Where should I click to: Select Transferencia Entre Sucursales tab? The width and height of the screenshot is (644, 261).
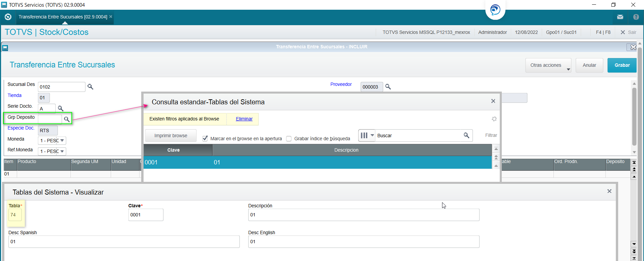[x=63, y=17]
